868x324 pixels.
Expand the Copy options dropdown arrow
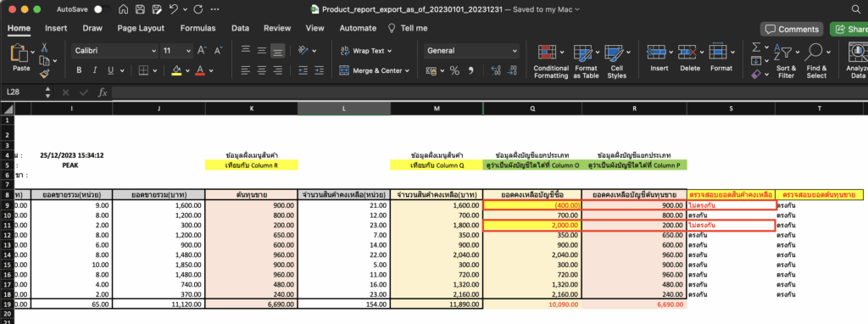(55, 61)
